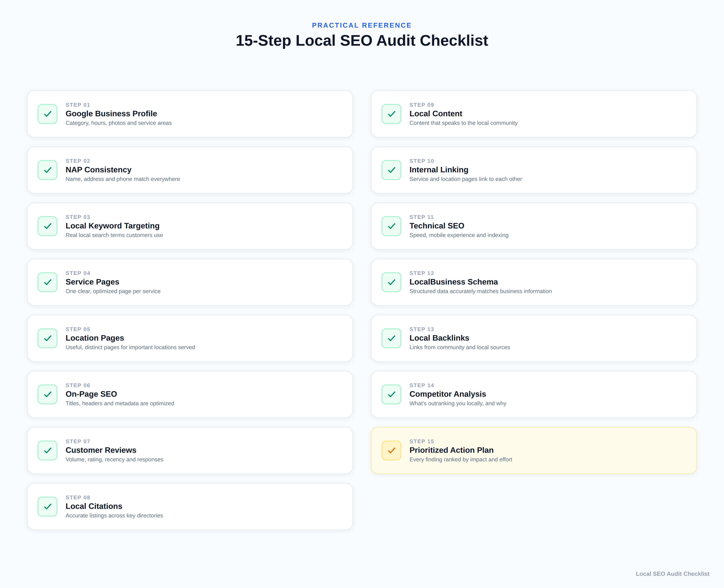The width and height of the screenshot is (724, 588).
Task: Click the STEP 15 label
Action: point(422,442)
